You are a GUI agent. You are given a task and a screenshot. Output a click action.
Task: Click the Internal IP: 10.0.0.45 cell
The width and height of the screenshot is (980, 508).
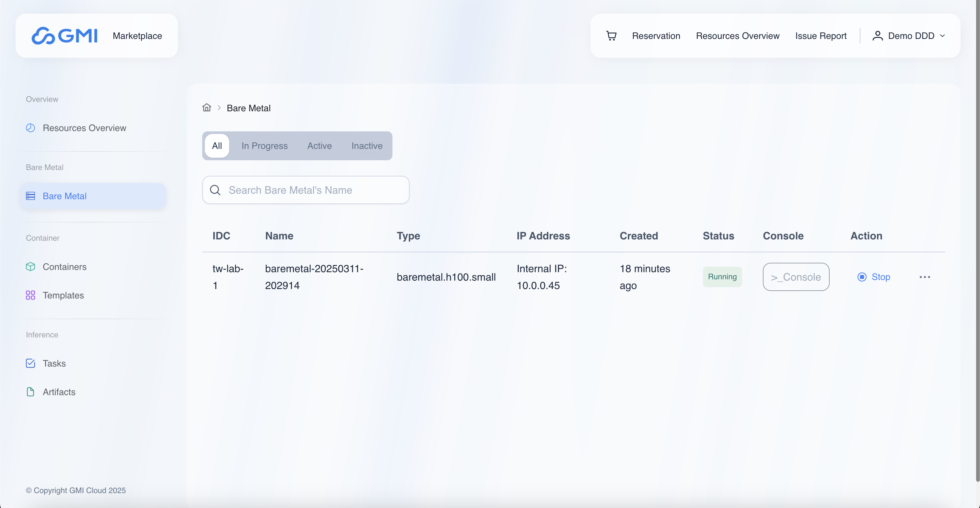click(x=542, y=277)
